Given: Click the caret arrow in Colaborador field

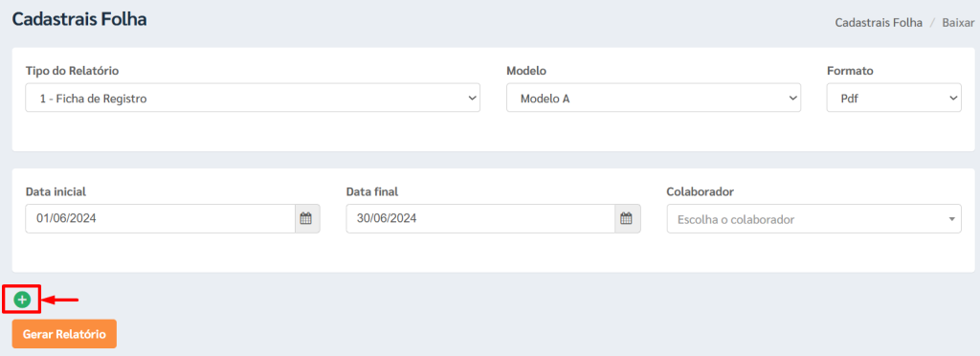Looking at the screenshot, I should coord(951,219).
